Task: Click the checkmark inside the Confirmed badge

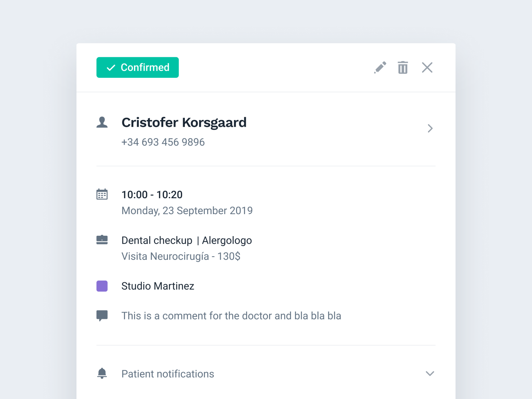Action: click(x=111, y=67)
